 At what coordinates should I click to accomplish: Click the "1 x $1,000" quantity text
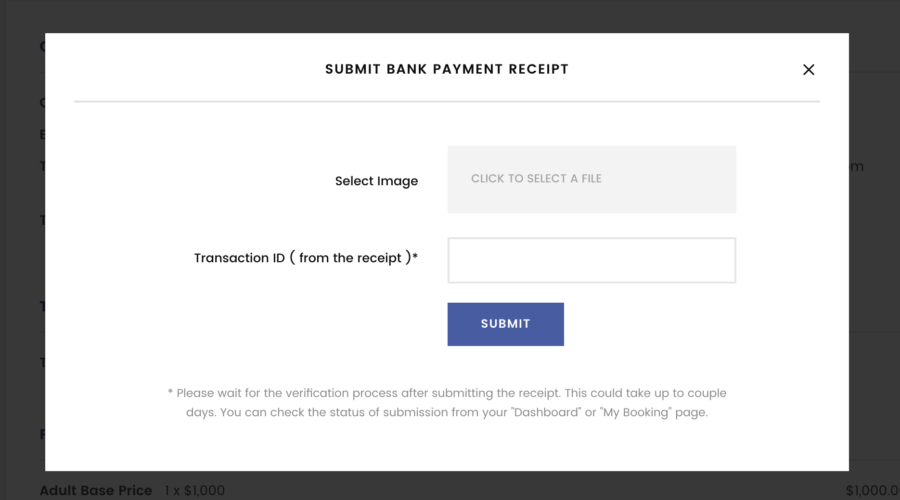[x=195, y=490]
